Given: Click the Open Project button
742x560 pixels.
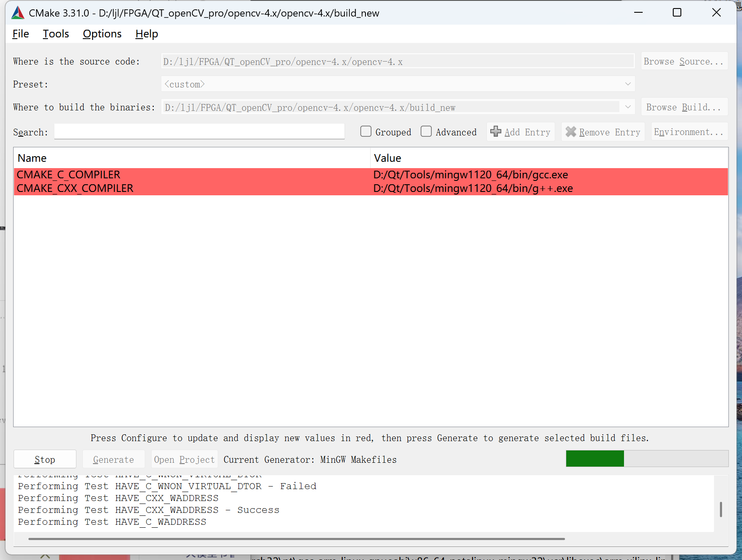Looking at the screenshot, I should (x=184, y=459).
